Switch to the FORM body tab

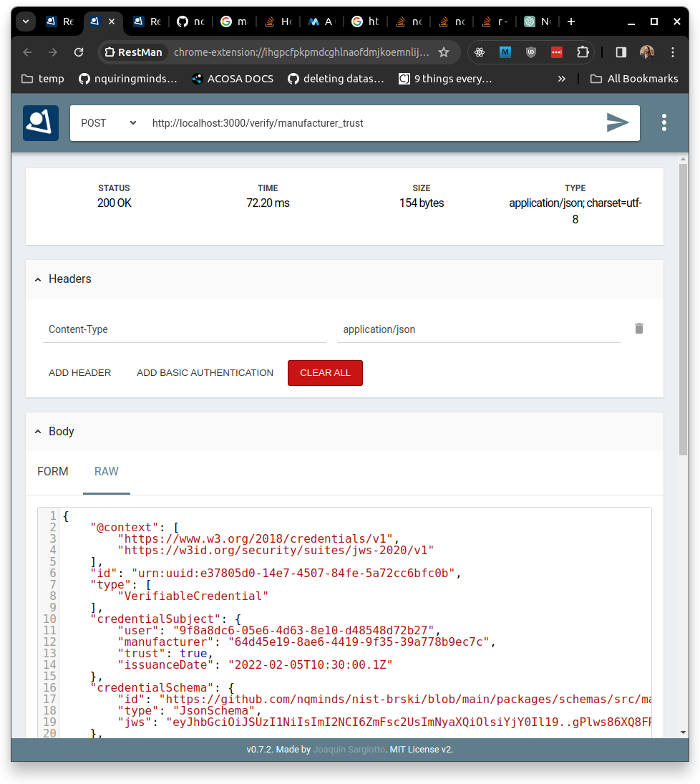(x=53, y=472)
